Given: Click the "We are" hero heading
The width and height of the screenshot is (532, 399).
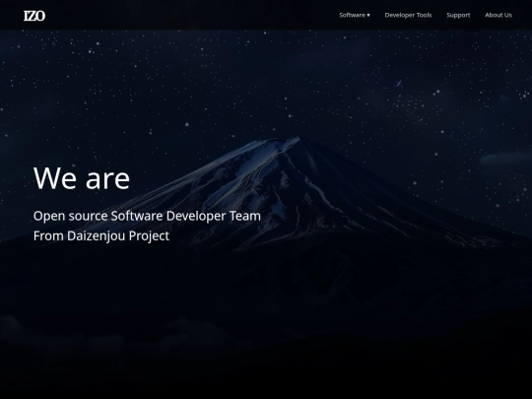Looking at the screenshot, I should (82, 178).
